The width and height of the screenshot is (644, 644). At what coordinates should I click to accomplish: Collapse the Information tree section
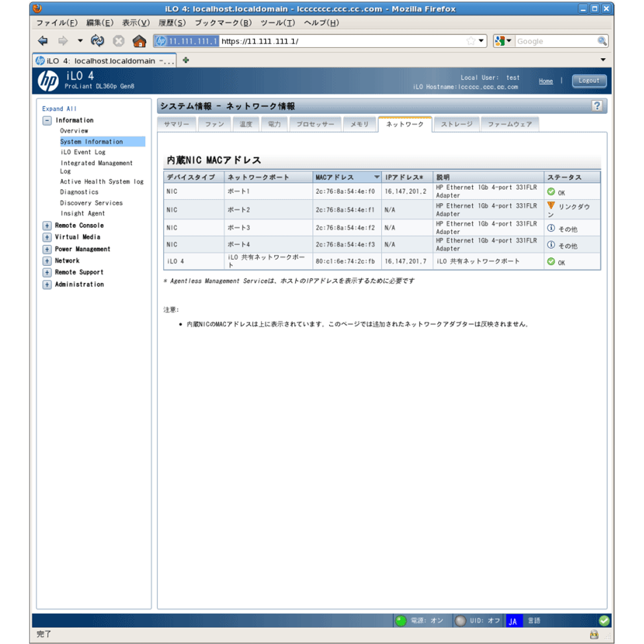click(47, 121)
